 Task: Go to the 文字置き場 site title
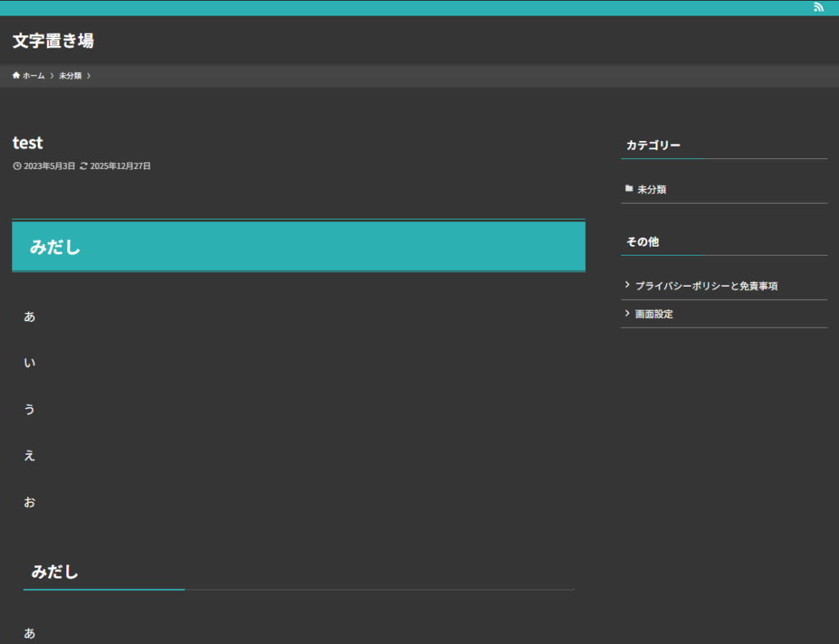(x=53, y=40)
